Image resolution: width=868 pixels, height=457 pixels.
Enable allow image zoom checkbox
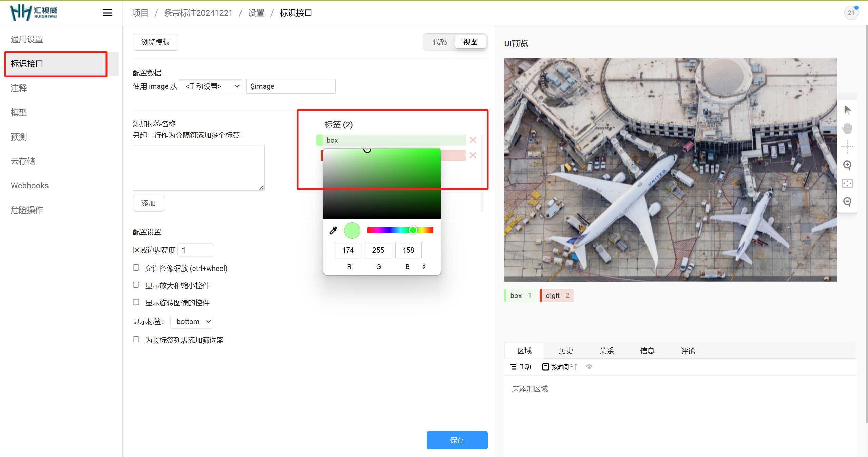tap(136, 268)
